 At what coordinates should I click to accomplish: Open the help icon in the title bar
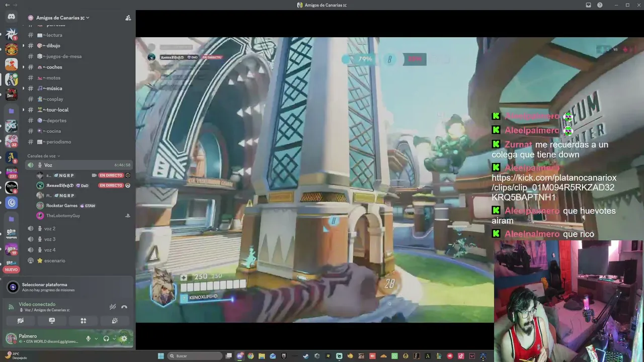point(600,5)
